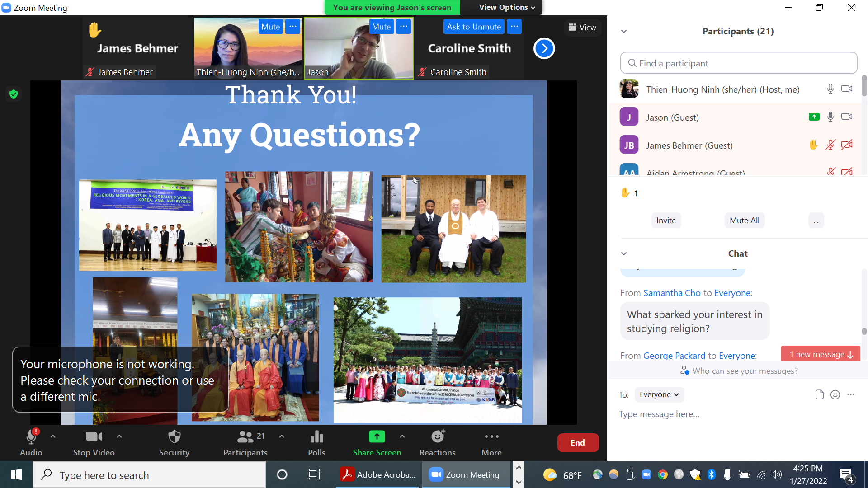The width and height of the screenshot is (868, 488).
Task: Click the red End button
Action: (x=577, y=442)
